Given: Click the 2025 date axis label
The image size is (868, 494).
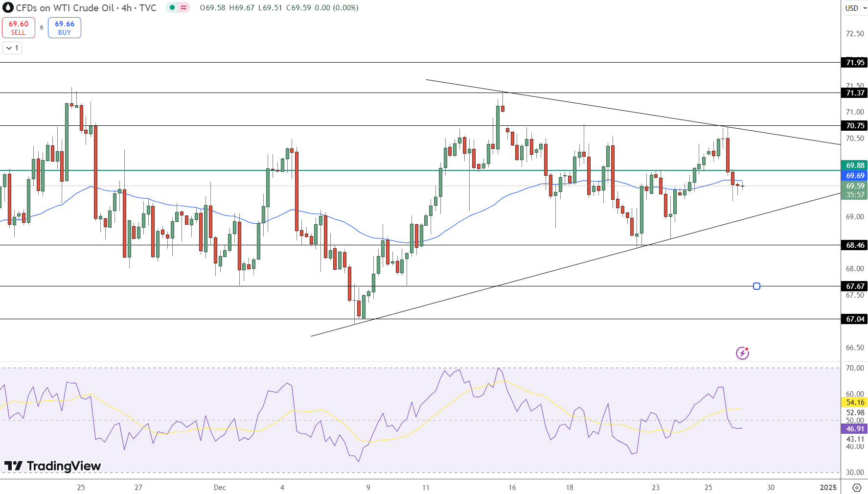Looking at the screenshot, I should (828, 487).
